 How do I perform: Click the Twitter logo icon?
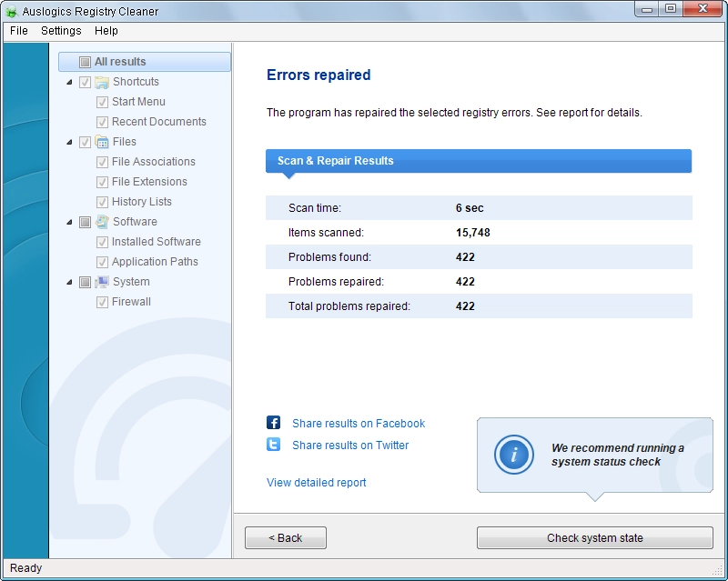point(274,445)
